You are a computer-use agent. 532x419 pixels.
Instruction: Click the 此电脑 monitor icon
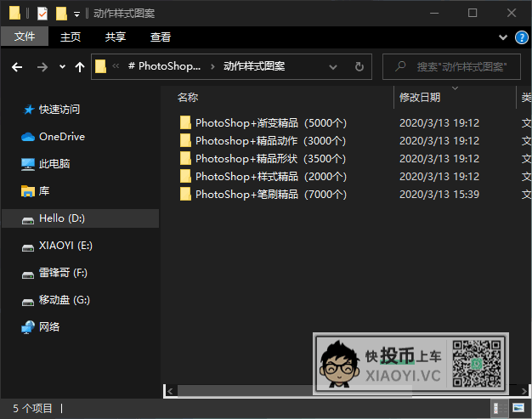(x=28, y=164)
